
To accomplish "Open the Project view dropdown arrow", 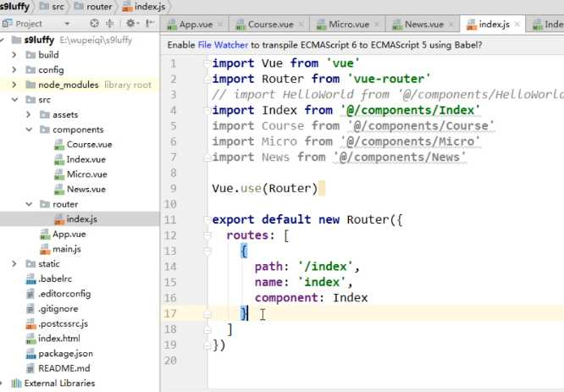I will coord(67,24).
